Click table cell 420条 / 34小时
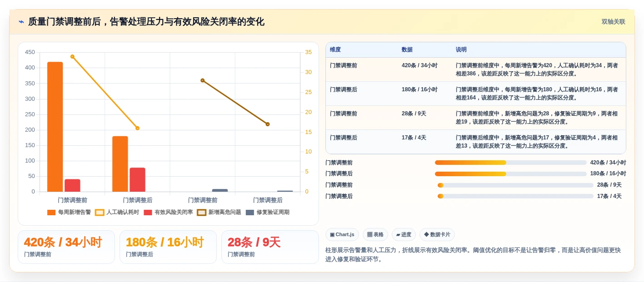The width and height of the screenshot is (644, 282). (x=419, y=65)
